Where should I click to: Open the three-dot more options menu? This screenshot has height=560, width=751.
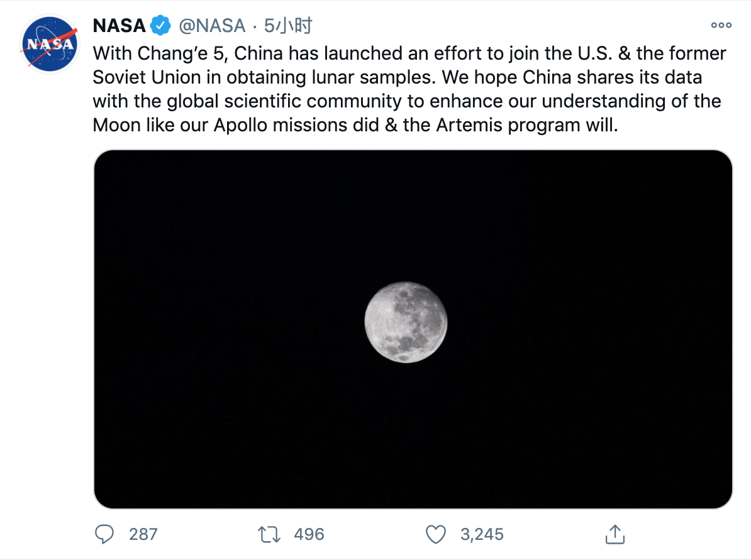721,25
